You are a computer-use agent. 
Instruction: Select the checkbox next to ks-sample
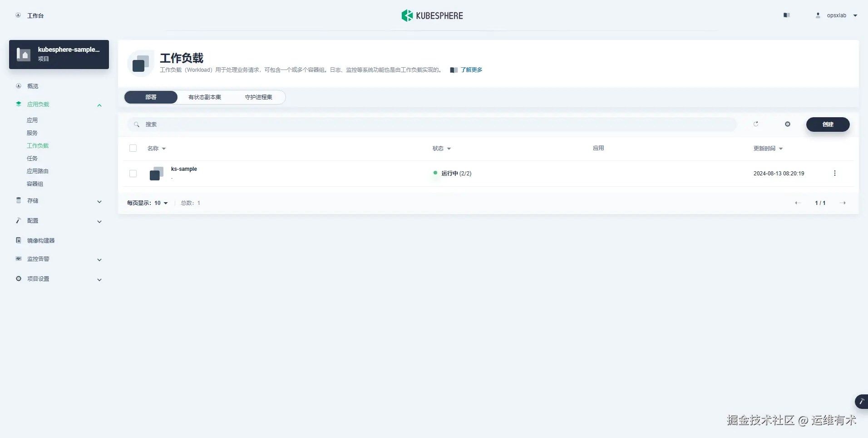(133, 174)
